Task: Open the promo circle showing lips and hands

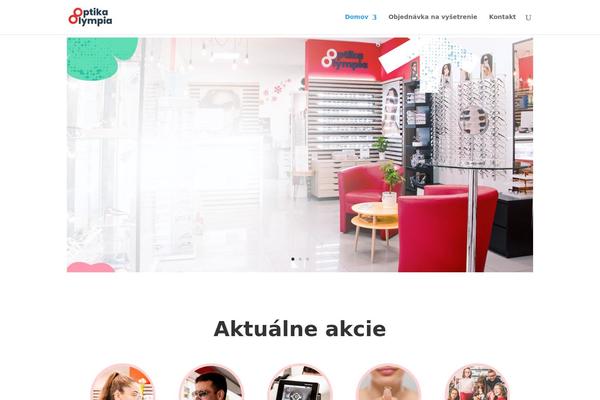Action: tap(388, 382)
